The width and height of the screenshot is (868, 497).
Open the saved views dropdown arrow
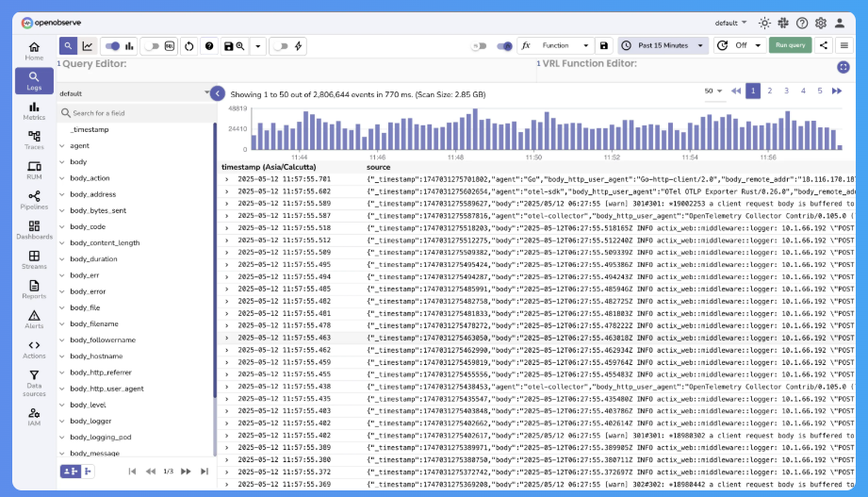[x=258, y=46]
